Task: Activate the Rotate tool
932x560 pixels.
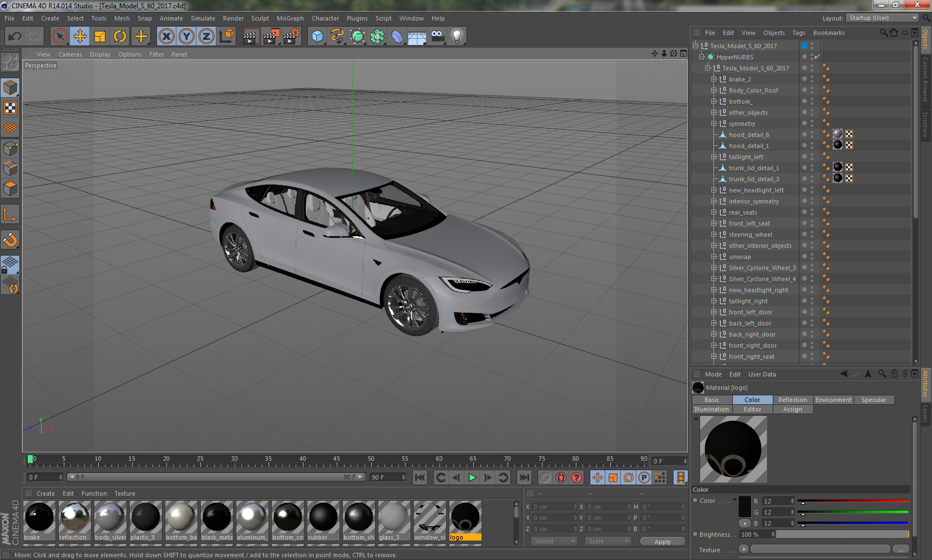Action: (x=120, y=37)
